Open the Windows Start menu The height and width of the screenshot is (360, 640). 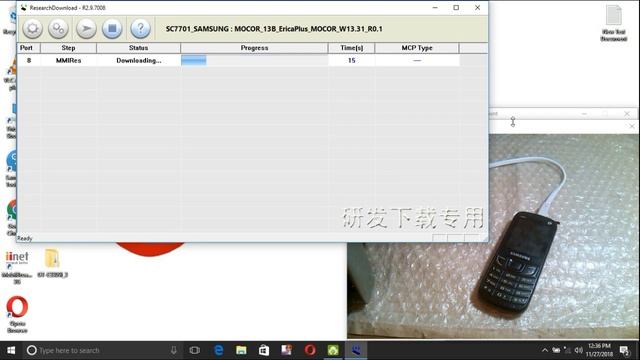pyautogui.click(x=11, y=350)
